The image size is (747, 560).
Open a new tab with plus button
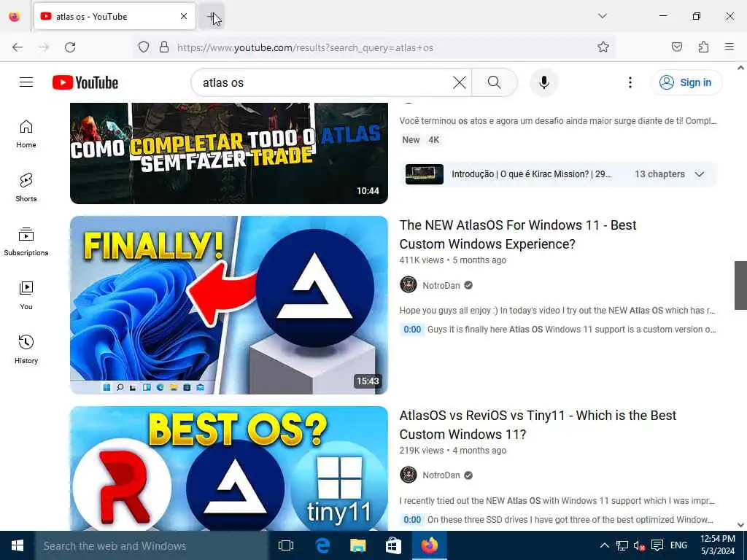click(212, 17)
